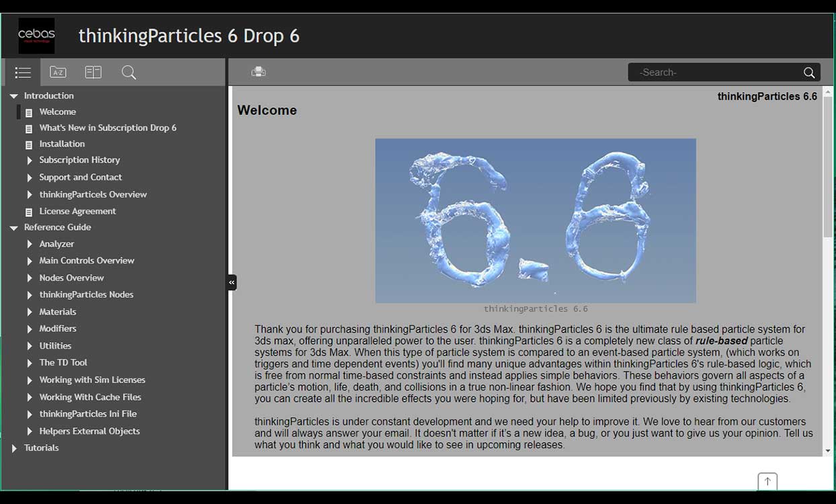
Task: Expand the Analyzer arrow
Action: (x=30, y=245)
